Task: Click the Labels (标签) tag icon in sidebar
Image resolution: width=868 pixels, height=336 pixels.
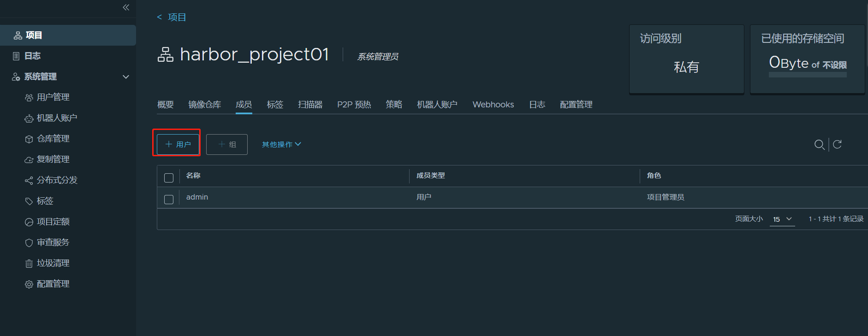Action: point(29,201)
